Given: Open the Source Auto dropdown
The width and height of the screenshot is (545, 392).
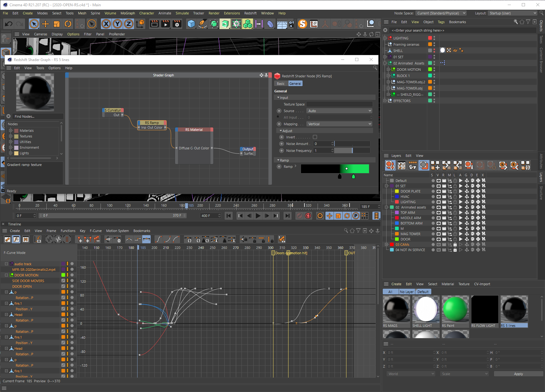Looking at the screenshot, I should [340, 111].
